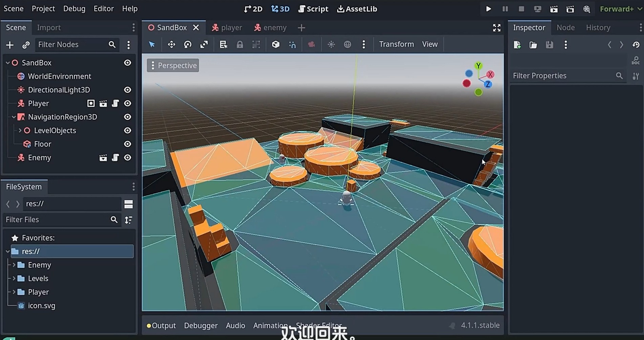The height and width of the screenshot is (340, 644).
Task: Hide the NavigationRegion3D node
Action: pos(127,117)
